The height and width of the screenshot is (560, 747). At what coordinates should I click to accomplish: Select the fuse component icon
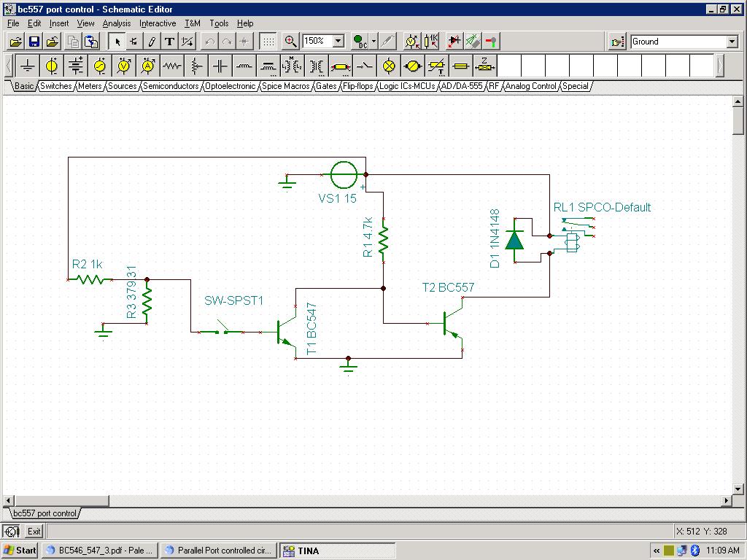[461, 66]
